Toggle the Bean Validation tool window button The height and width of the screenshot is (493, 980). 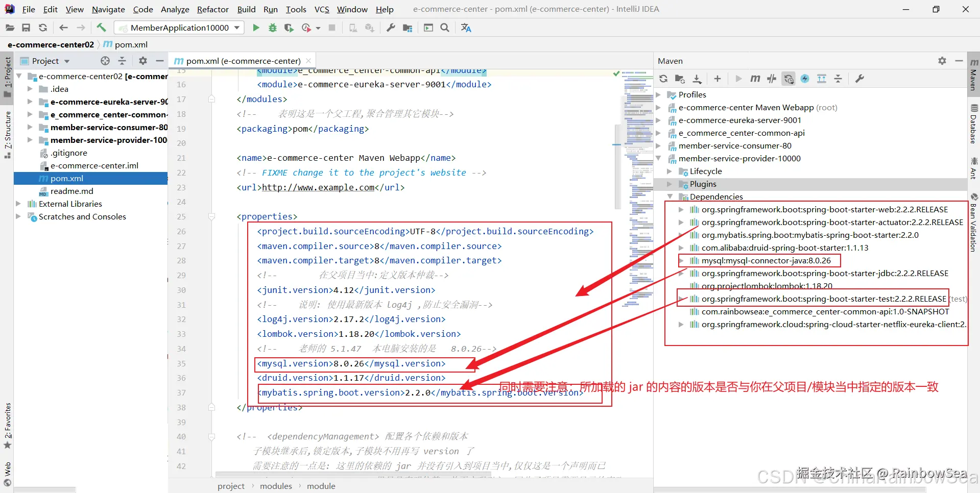[974, 223]
